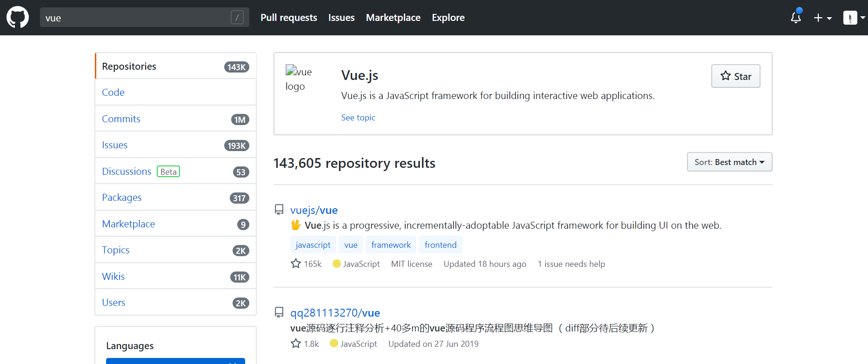Open the 165k stargazers link
868x364 pixels.
(x=306, y=264)
